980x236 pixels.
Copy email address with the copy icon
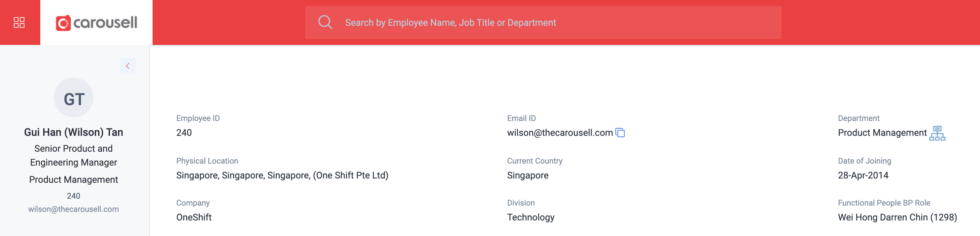620,133
